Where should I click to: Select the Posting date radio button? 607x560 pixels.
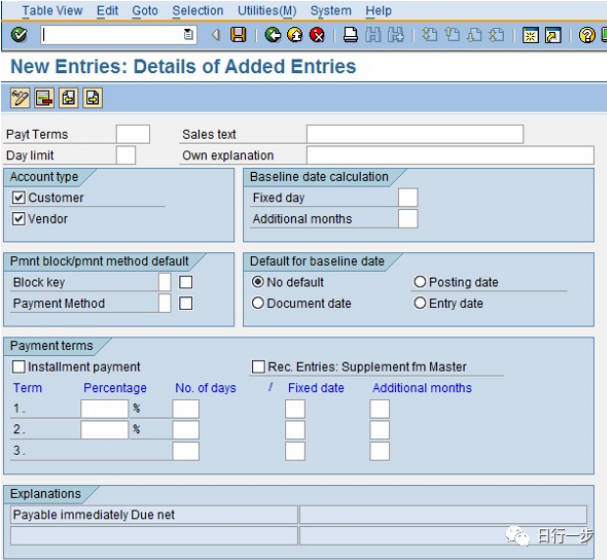coord(420,282)
